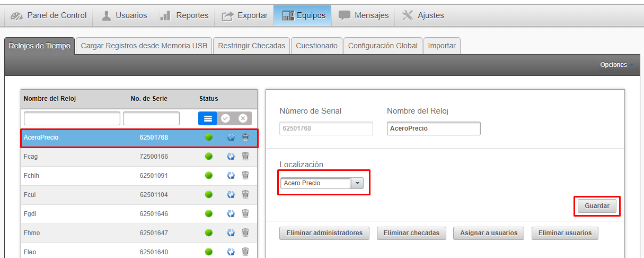Switch to the Restringir Checadas tab

tap(251, 46)
